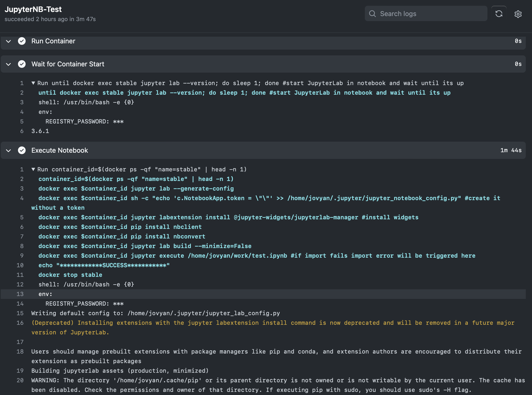Select line 9 containing the jupyter execute command
The width and height of the screenshot is (532, 395).
tap(22, 256)
